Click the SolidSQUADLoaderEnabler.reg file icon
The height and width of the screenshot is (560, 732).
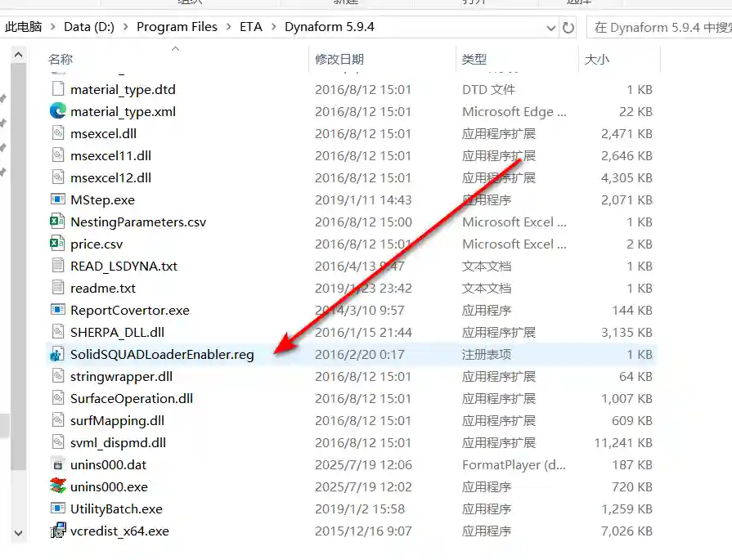click(x=57, y=355)
